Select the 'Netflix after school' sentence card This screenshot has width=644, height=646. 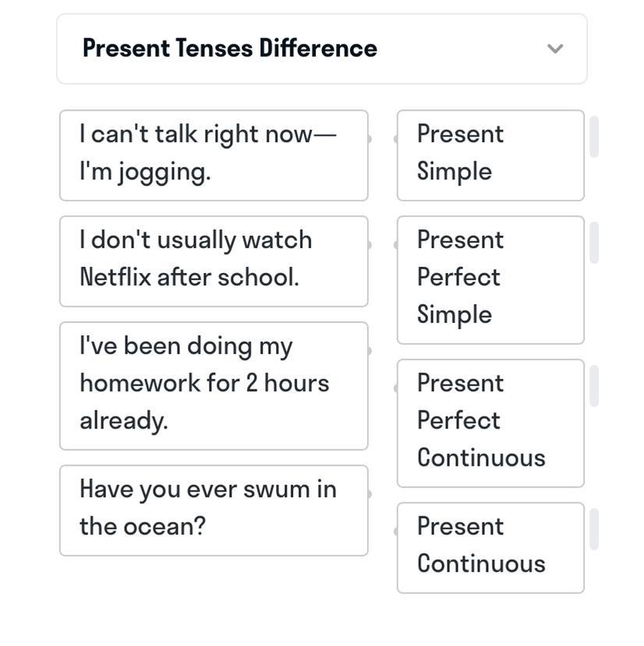(213, 261)
